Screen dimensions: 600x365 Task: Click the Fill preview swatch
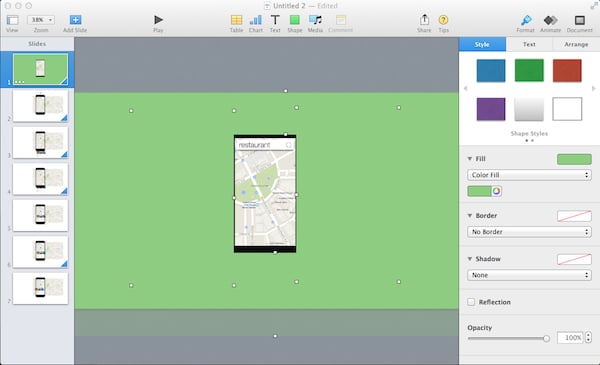click(x=574, y=159)
